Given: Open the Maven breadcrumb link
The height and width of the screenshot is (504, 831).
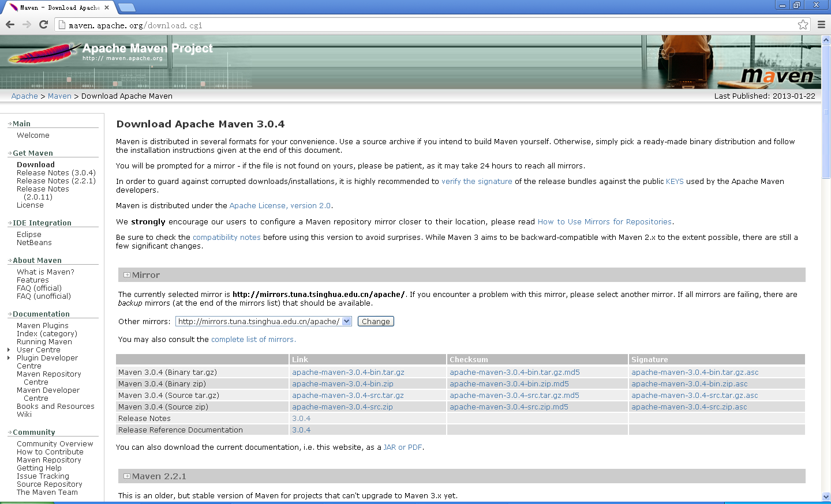Looking at the screenshot, I should click(x=59, y=96).
